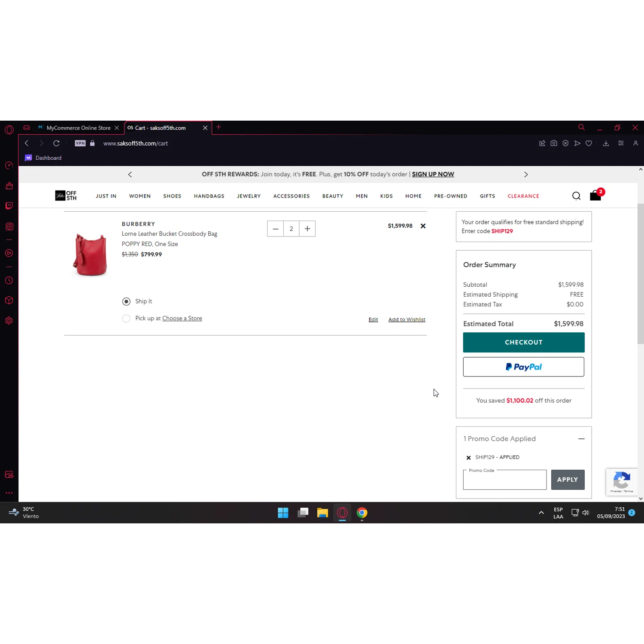Open Windows Start menu
This screenshot has height=644, width=644.
coord(283,513)
